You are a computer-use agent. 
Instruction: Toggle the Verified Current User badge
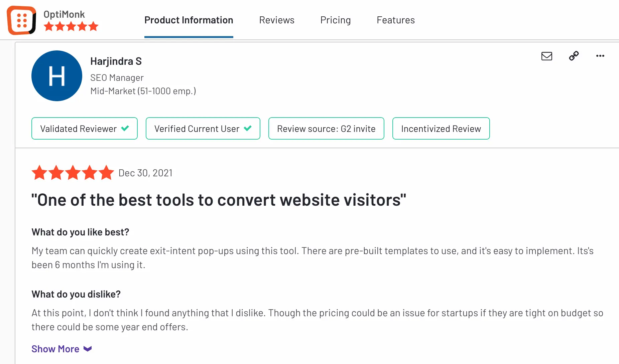tap(203, 128)
